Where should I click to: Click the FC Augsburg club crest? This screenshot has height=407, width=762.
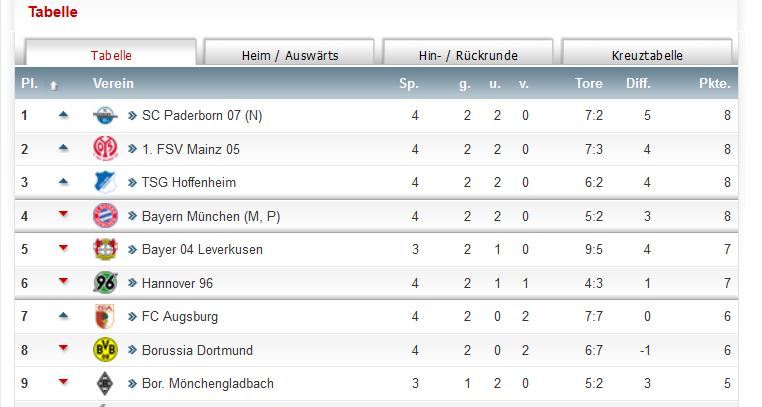105,316
